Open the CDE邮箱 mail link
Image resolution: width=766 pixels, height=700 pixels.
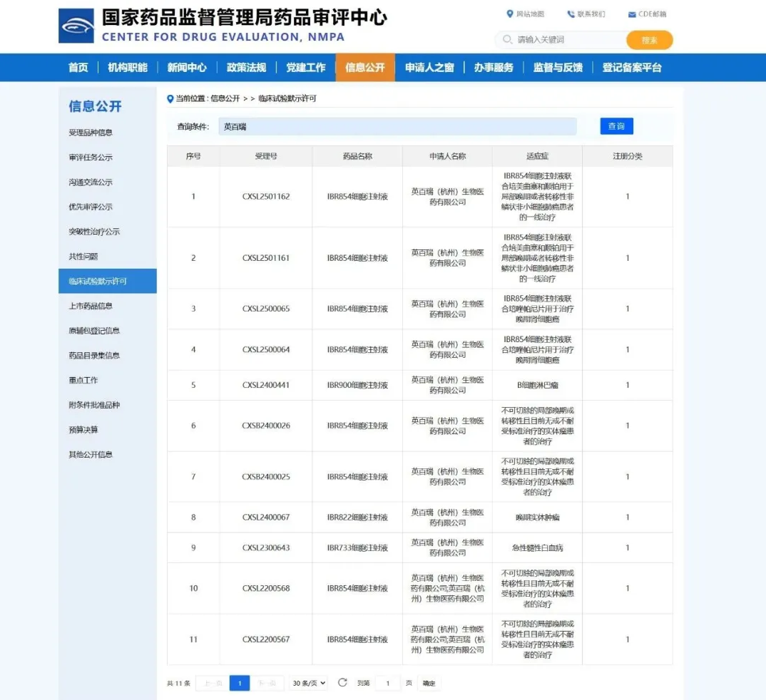(647, 14)
